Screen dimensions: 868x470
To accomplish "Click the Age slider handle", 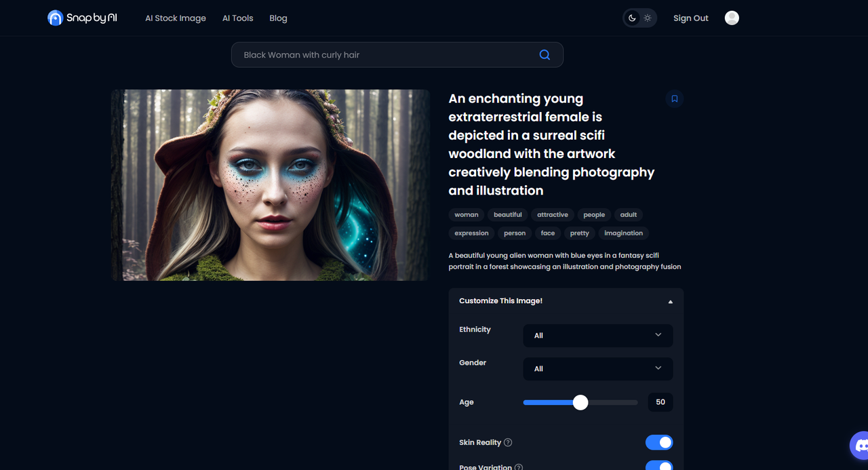I will click(x=580, y=402).
